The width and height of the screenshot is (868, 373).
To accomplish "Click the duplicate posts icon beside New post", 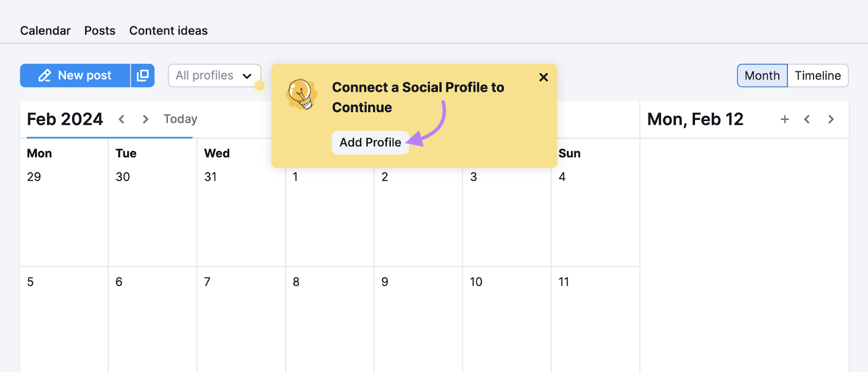I will [142, 75].
